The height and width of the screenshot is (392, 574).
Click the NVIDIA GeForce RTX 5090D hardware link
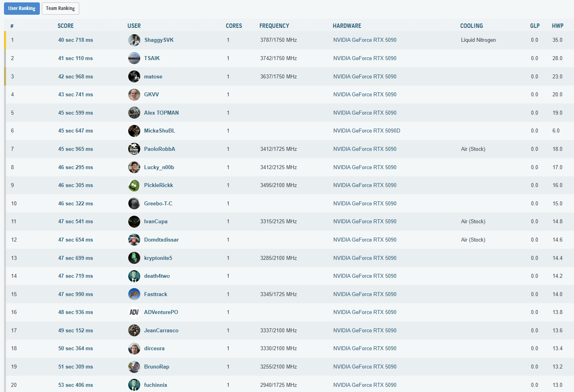(x=366, y=131)
